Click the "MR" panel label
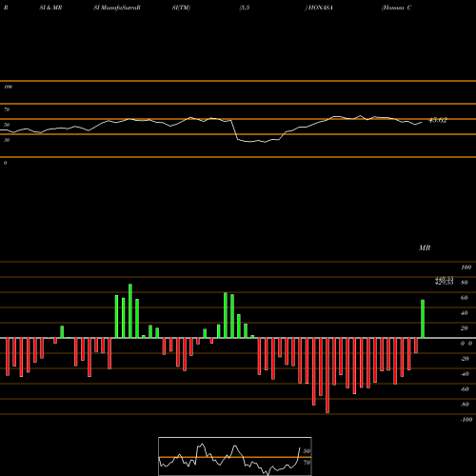 pyautogui.click(x=425, y=248)
